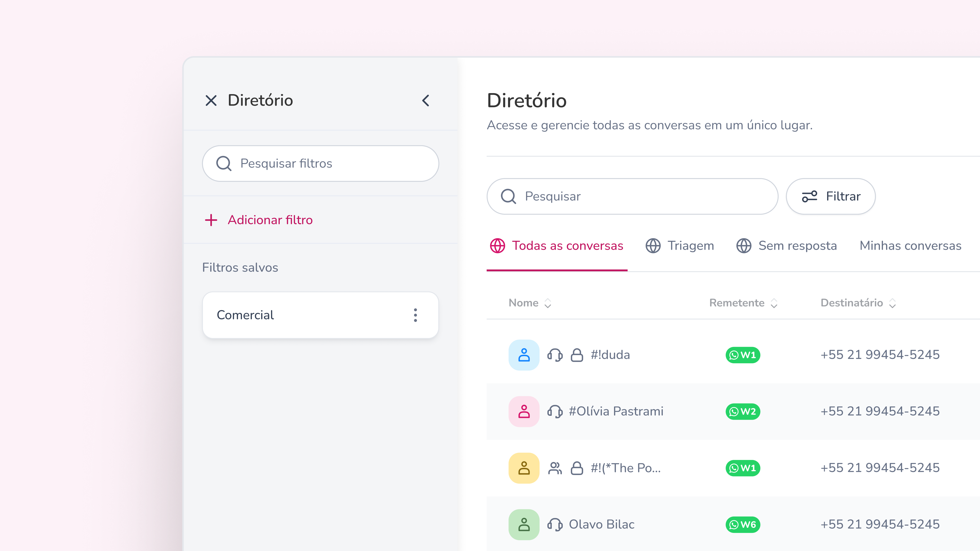Open the #!duda conversation name
Image resolution: width=980 pixels, height=551 pixels.
click(610, 355)
